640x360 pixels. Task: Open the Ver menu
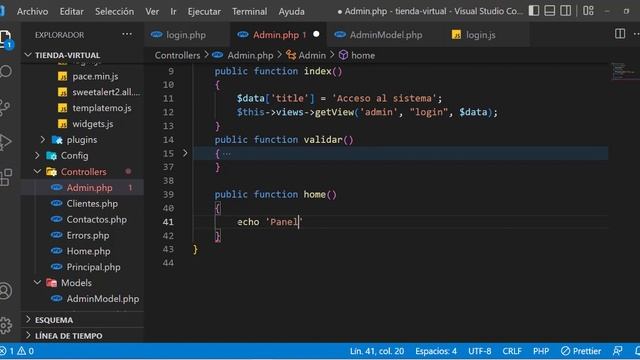152,11
